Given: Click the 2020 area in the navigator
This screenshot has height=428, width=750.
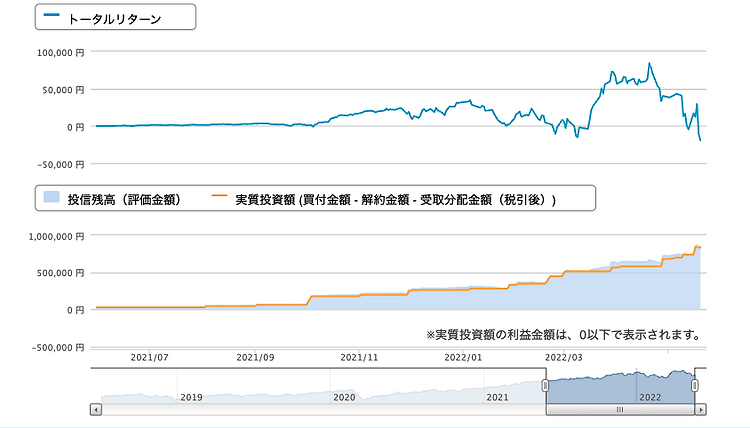Looking at the screenshot, I should [344, 397].
